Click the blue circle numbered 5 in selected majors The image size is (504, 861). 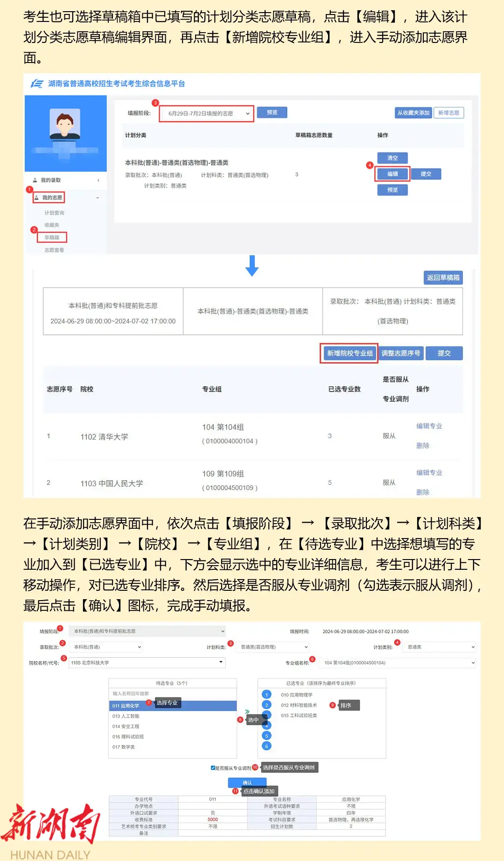coord(266,736)
